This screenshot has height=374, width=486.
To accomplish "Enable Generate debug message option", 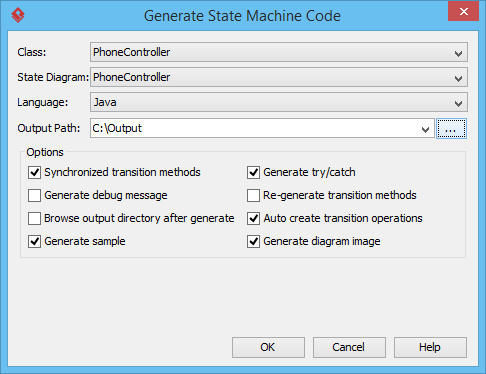I will (x=34, y=195).
